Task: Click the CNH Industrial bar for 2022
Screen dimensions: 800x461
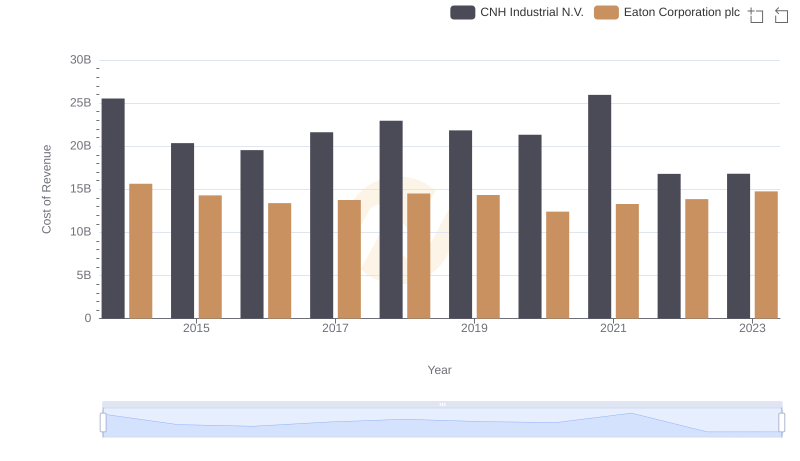Action: pyautogui.click(x=669, y=246)
